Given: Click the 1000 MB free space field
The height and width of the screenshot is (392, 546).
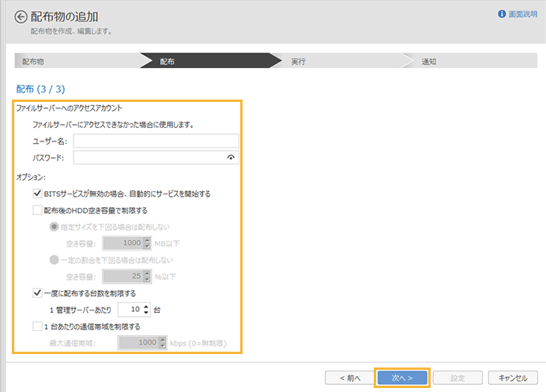Looking at the screenshot, I should point(123,243).
